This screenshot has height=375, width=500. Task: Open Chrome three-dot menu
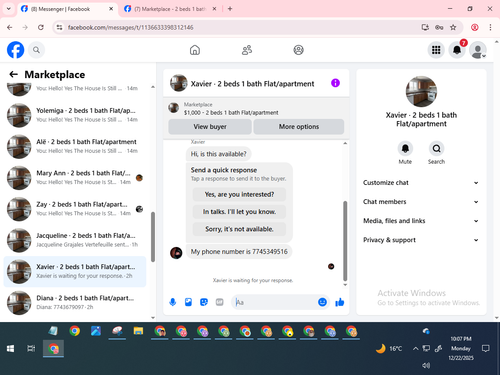(x=490, y=27)
